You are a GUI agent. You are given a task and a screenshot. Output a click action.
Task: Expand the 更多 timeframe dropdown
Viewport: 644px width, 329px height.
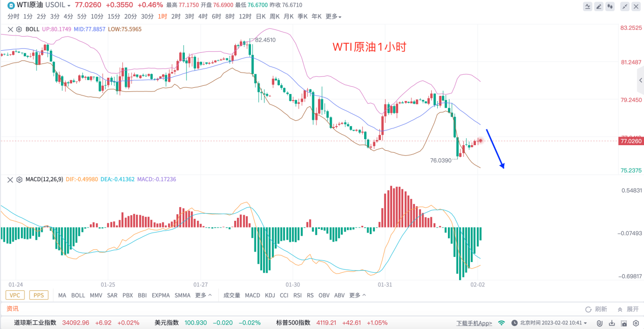[x=333, y=17]
